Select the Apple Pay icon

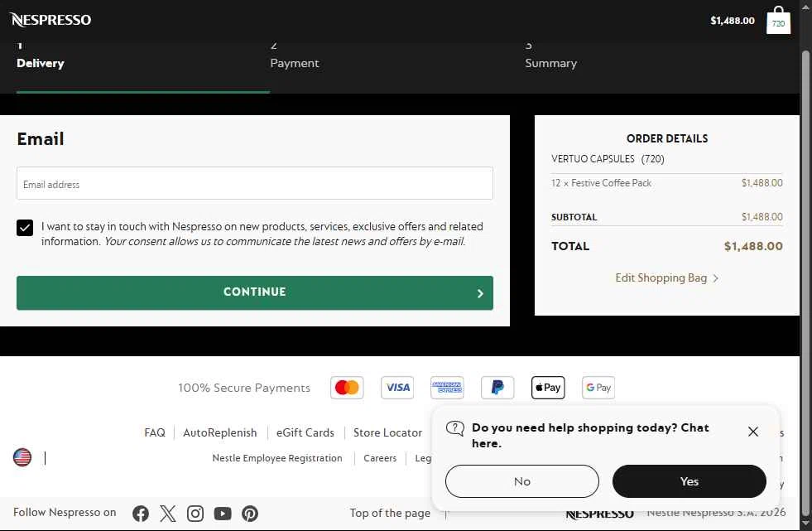(x=548, y=388)
